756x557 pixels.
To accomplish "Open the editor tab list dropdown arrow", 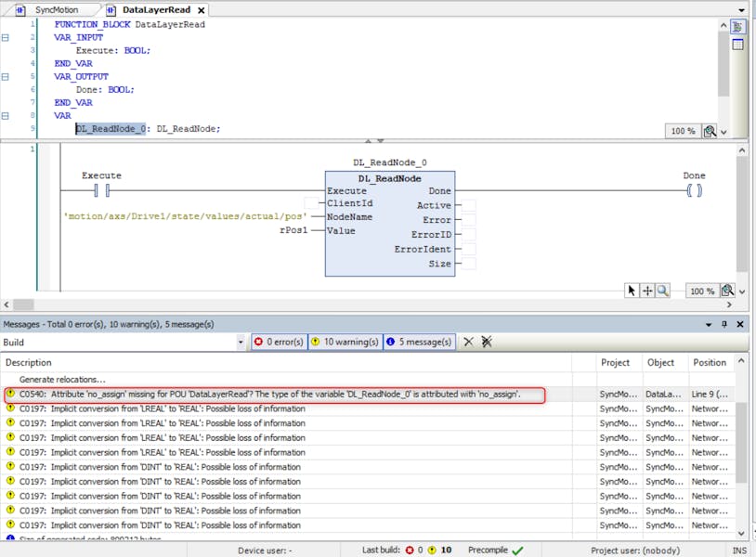I will click(x=740, y=10).
